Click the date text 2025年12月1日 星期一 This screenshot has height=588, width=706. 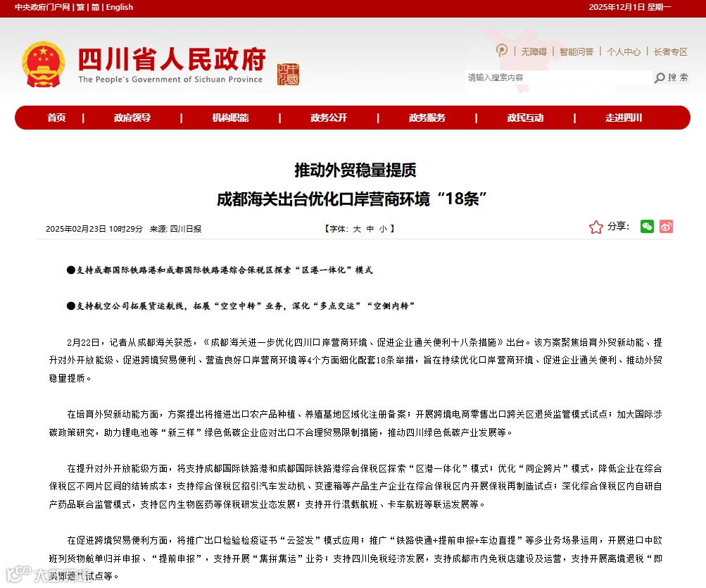click(x=630, y=7)
